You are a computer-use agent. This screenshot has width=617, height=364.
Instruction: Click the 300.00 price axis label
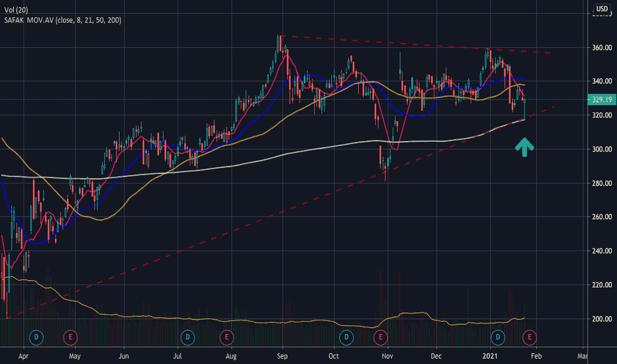pos(602,149)
